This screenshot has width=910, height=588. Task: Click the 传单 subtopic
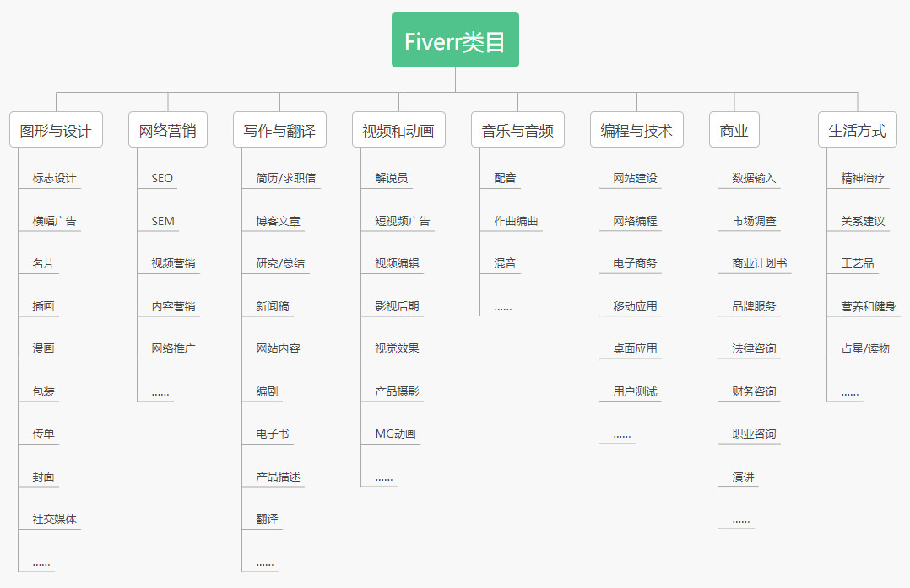[43, 434]
